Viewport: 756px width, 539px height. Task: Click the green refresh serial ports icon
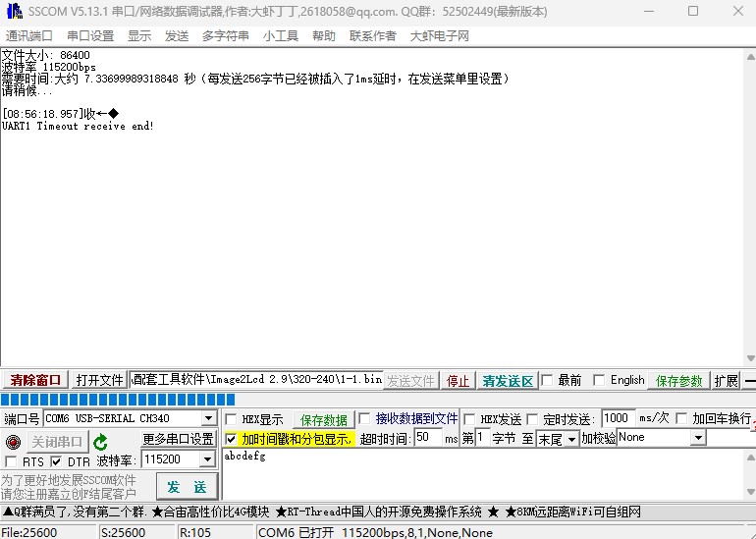point(100,442)
